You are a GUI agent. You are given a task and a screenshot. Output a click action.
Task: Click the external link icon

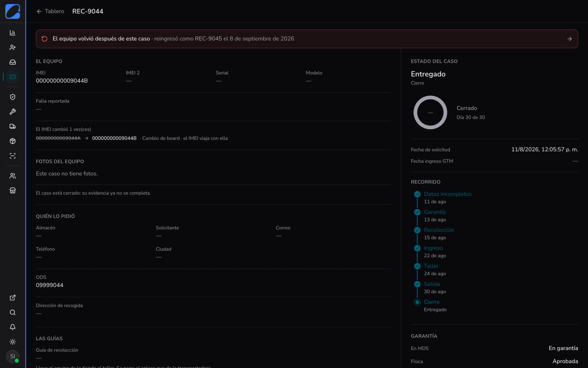[x=12, y=298]
